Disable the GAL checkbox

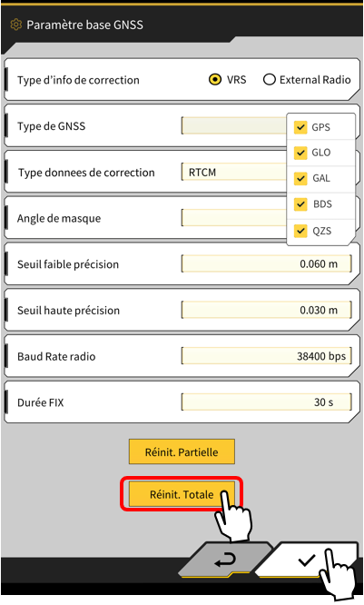coord(300,178)
